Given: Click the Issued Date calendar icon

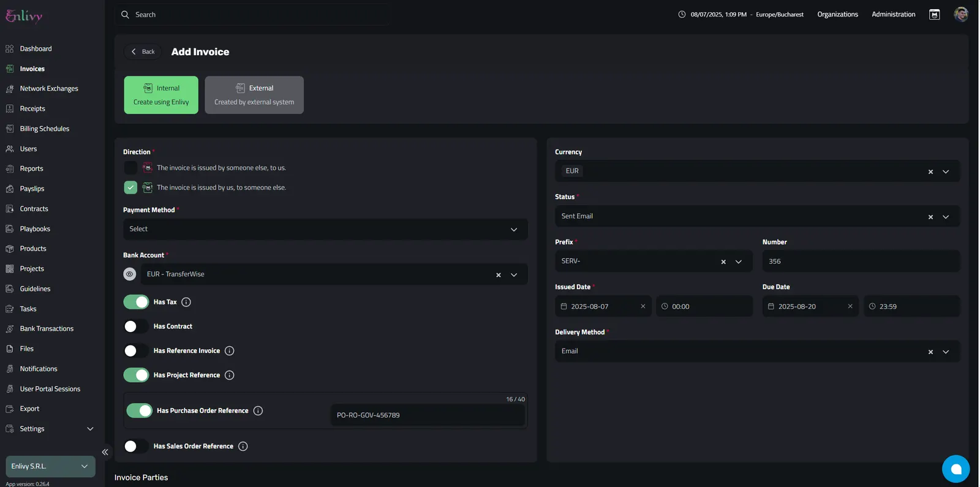Looking at the screenshot, I should tap(563, 306).
